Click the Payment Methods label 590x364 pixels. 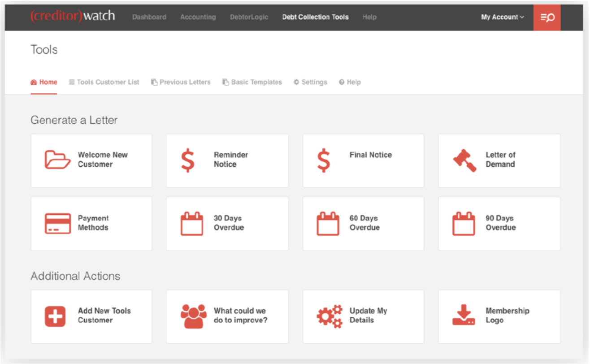93,223
